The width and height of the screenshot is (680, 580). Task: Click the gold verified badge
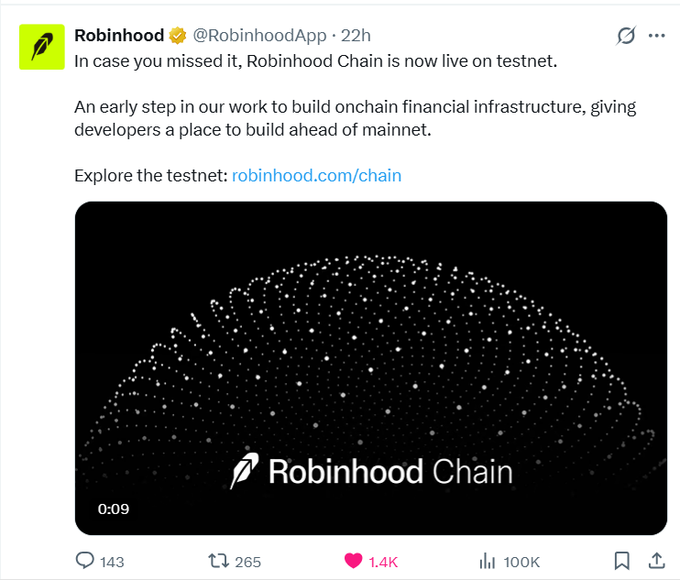click(178, 36)
